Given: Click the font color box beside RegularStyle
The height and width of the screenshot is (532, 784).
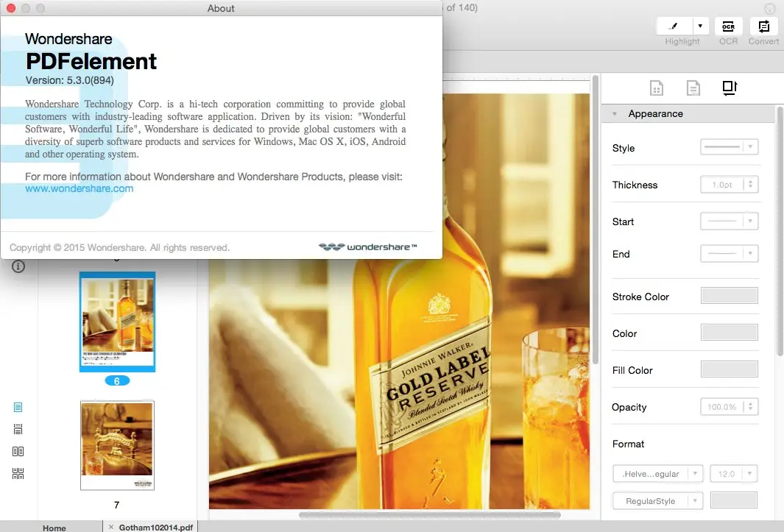Looking at the screenshot, I should click(733, 500).
